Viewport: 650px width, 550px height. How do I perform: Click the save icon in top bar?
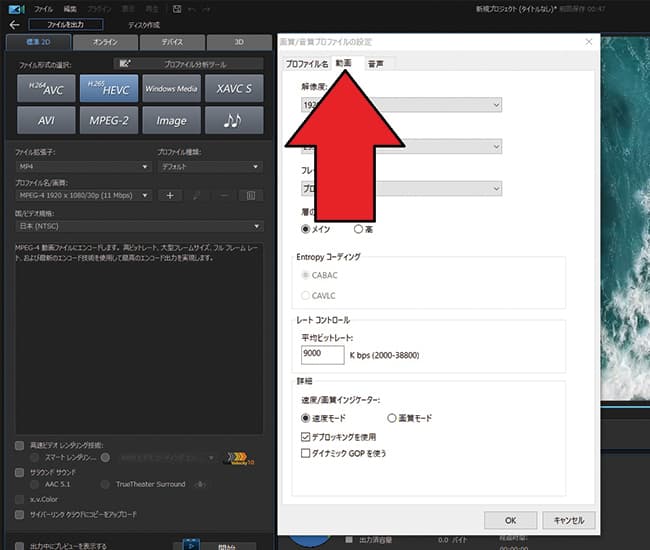point(177,9)
